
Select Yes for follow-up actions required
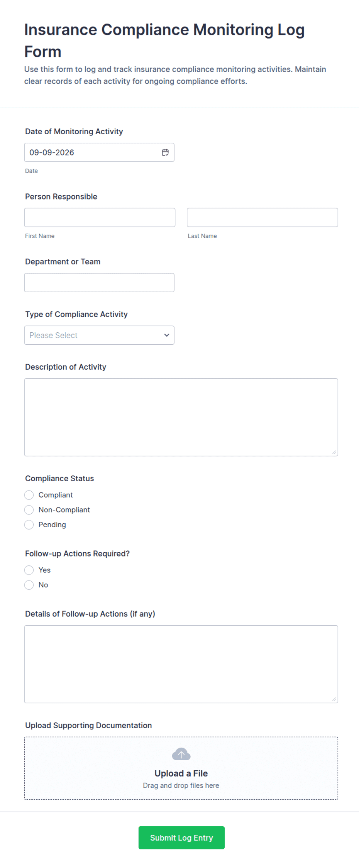pos(29,570)
